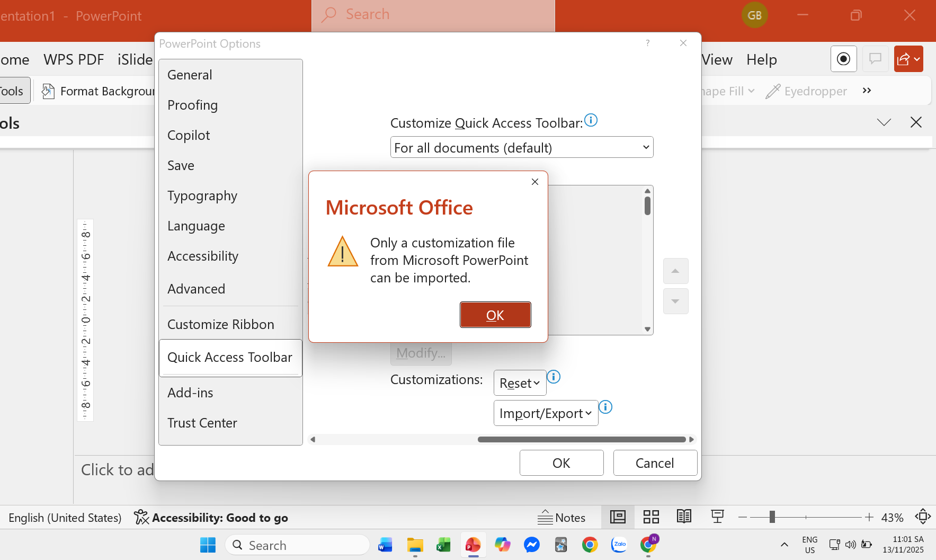Image resolution: width=936 pixels, height=560 pixels.
Task: Select the Save category
Action: pos(230,165)
